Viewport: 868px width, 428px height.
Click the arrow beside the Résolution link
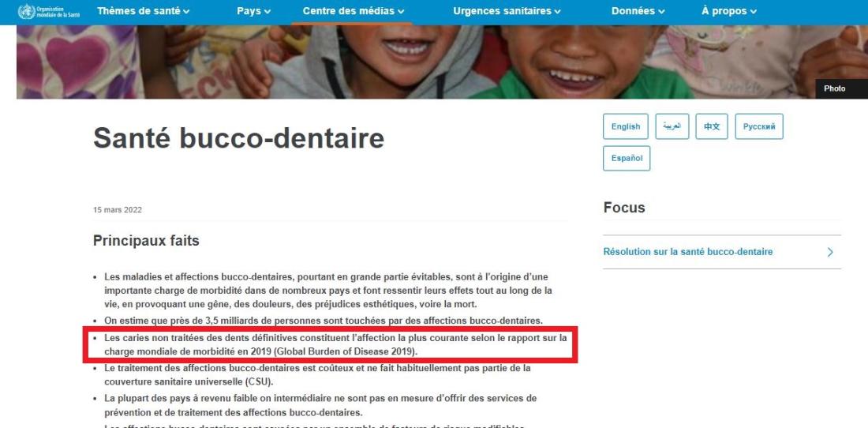pos(830,253)
